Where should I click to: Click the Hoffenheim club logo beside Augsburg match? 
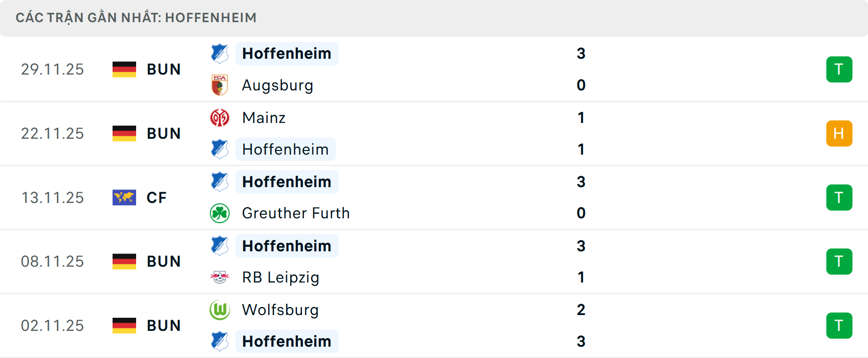click(x=220, y=53)
